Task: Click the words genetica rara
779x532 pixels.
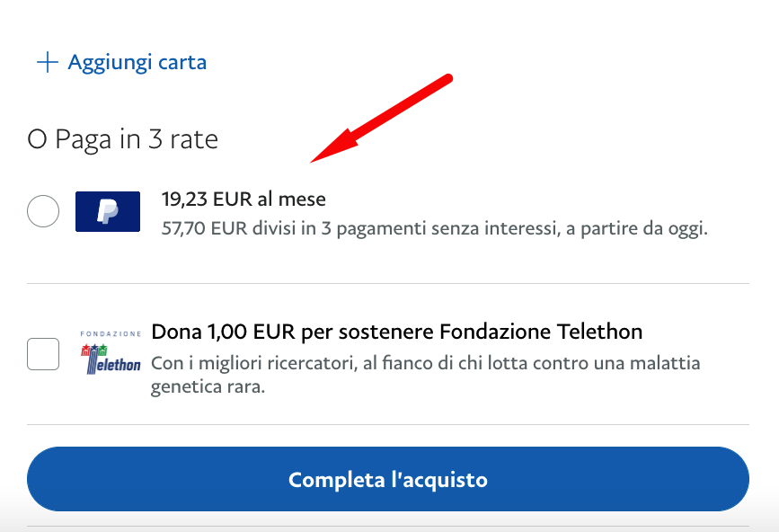Action: 208,387
